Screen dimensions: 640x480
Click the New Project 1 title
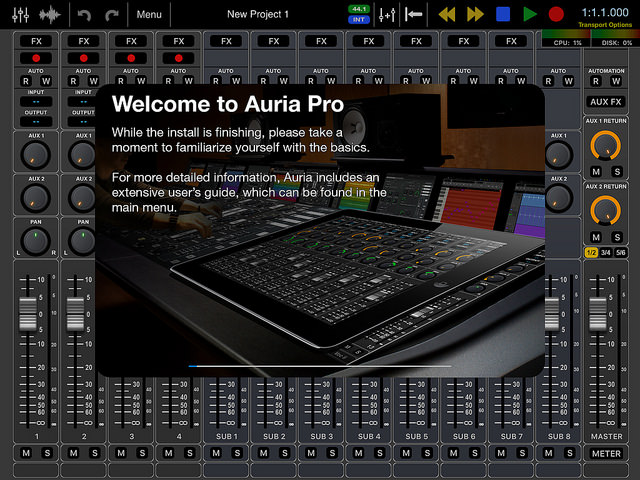tap(258, 14)
